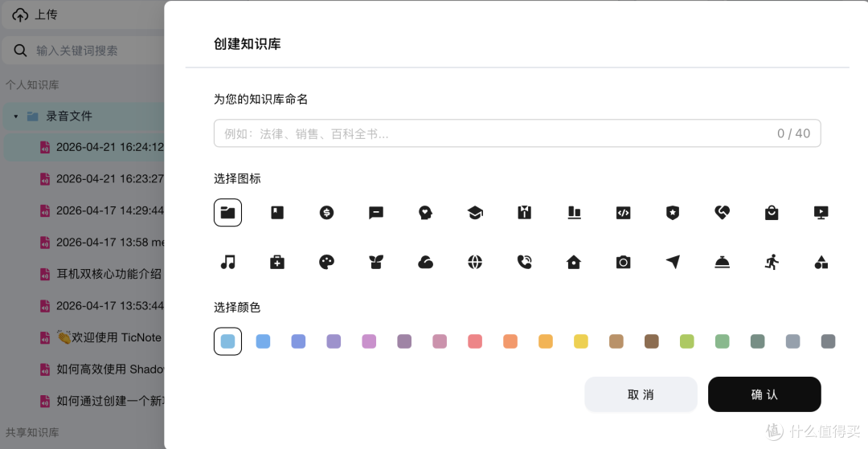868x449 pixels.
Task: Choose the navigation arrow icon
Action: [673, 262]
